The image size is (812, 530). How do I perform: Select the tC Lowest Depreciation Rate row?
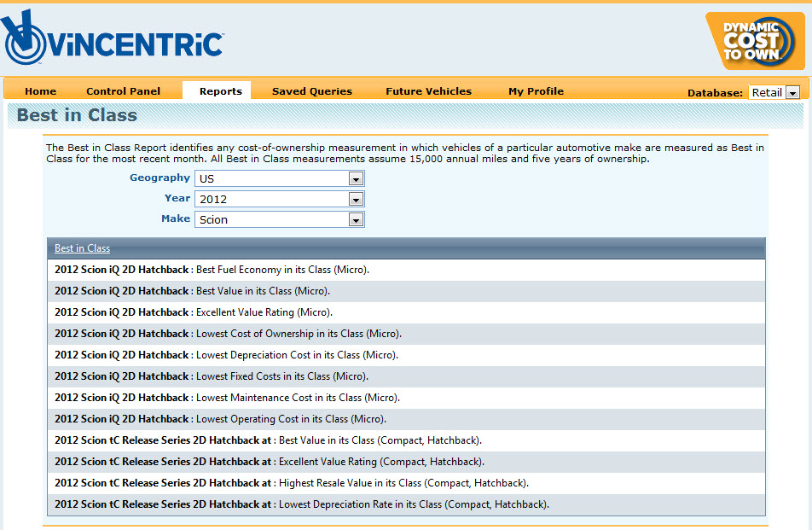click(x=406, y=504)
